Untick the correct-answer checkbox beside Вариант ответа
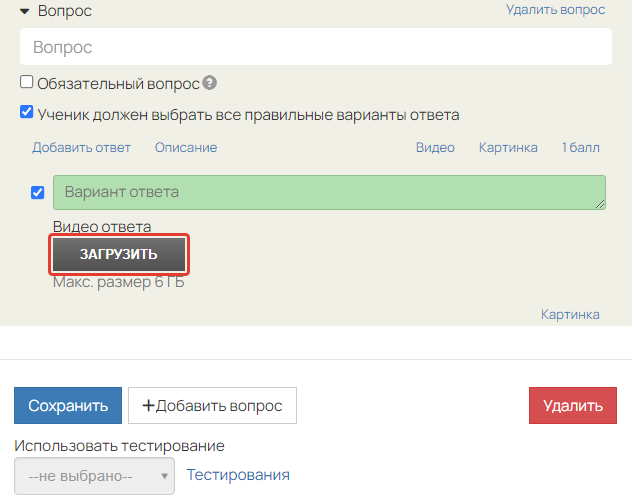 (x=37, y=193)
